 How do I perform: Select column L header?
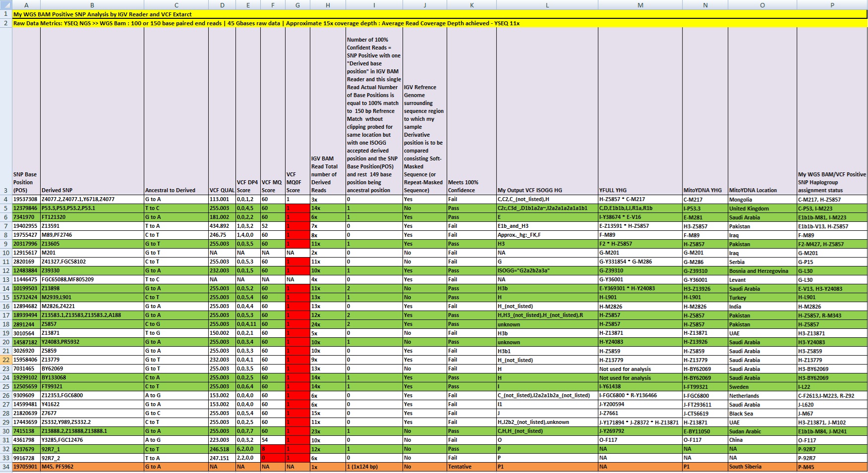(547, 5)
